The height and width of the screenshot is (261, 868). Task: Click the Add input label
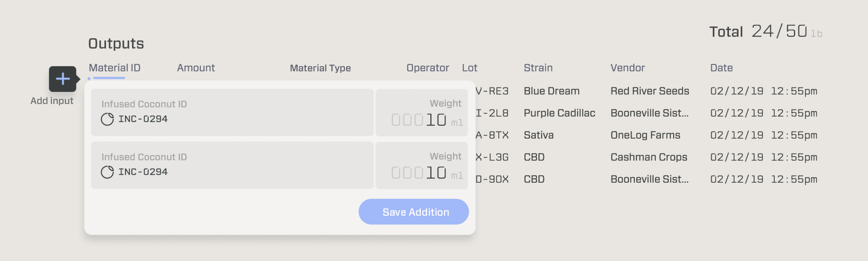pyautogui.click(x=52, y=101)
